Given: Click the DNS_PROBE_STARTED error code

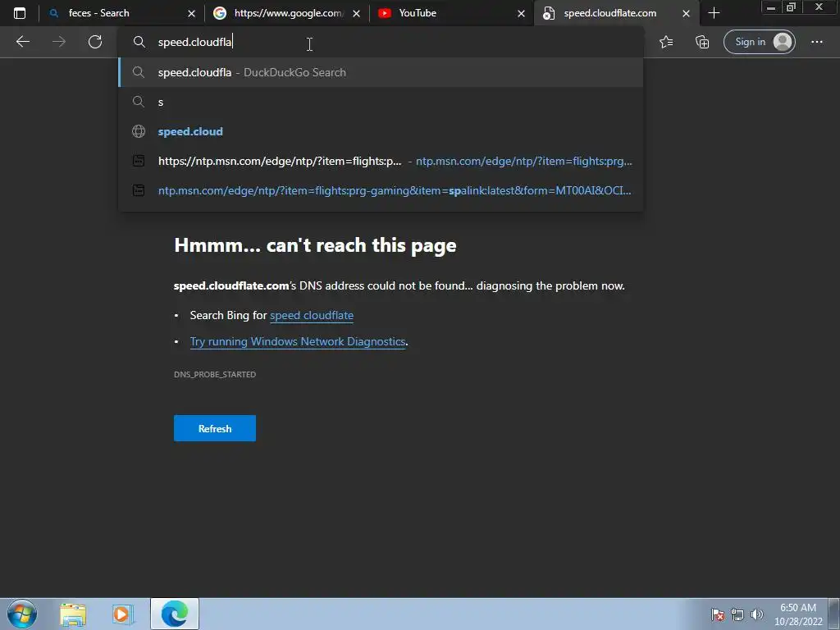Looking at the screenshot, I should click(214, 374).
